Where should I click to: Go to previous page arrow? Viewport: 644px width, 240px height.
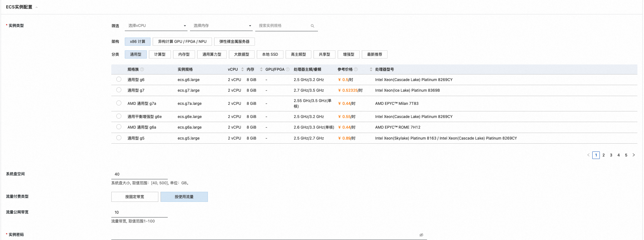click(588, 155)
